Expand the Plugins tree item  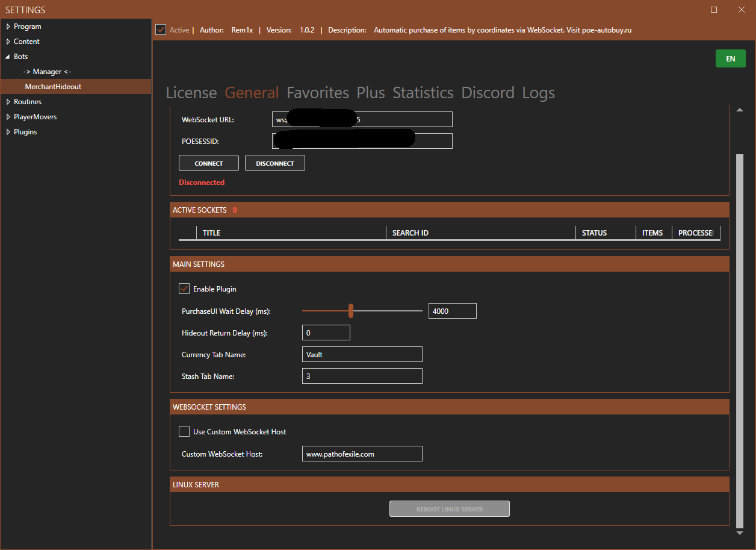tap(7, 131)
